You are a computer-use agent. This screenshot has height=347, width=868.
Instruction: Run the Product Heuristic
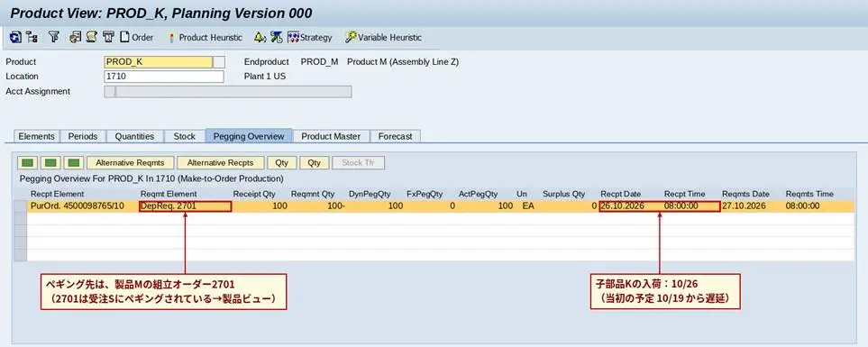206,37
